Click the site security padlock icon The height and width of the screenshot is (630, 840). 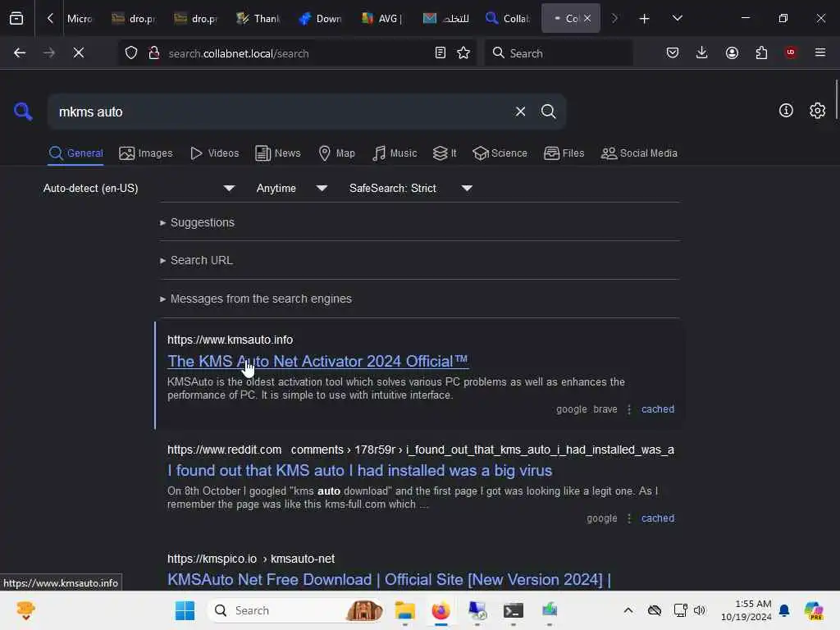point(153,53)
